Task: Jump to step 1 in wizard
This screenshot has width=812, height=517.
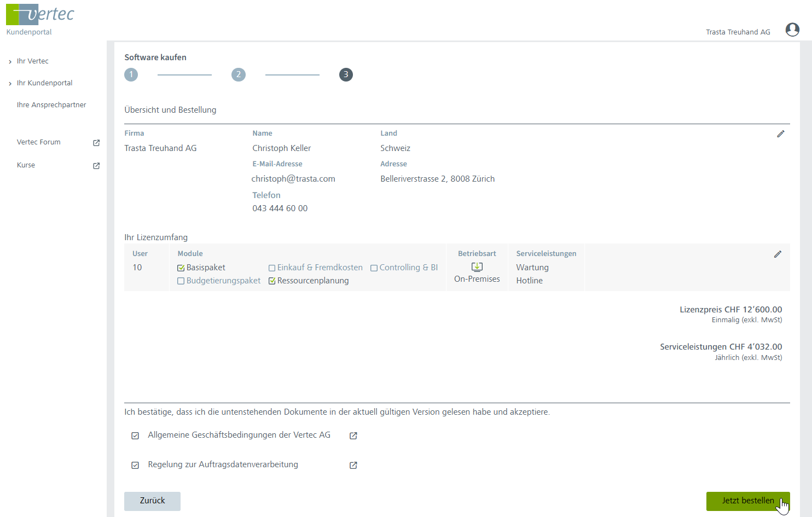Action: (131, 75)
